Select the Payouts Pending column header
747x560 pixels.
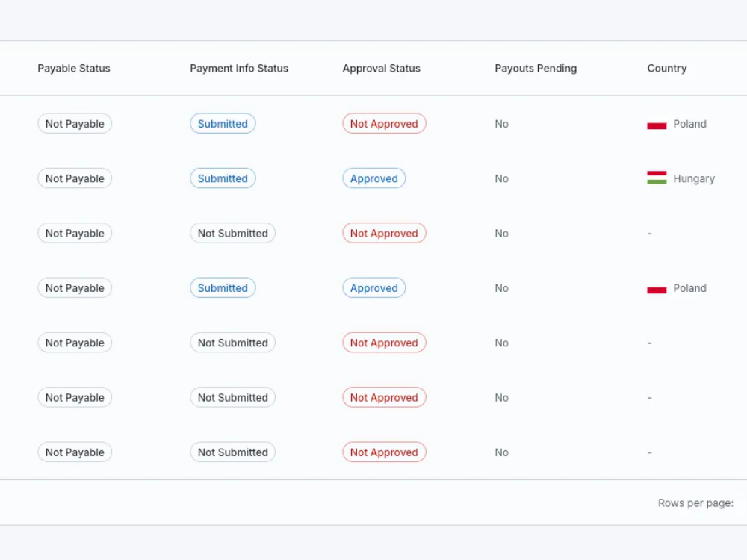[536, 68]
